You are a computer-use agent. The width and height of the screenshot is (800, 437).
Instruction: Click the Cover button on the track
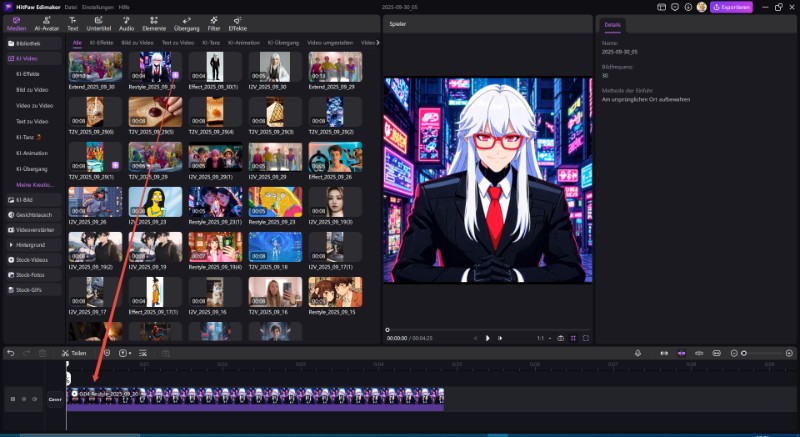coord(56,399)
